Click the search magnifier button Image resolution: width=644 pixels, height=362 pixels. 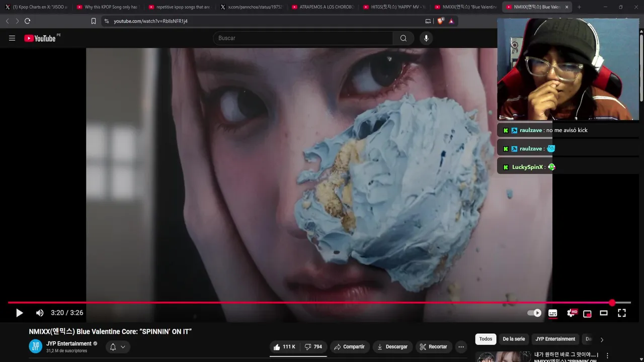[404, 38]
